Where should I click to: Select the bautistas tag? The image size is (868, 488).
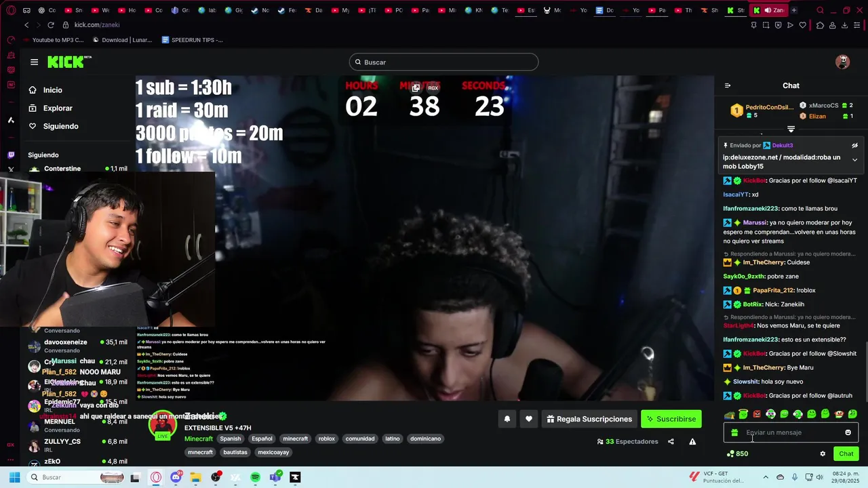click(x=235, y=452)
